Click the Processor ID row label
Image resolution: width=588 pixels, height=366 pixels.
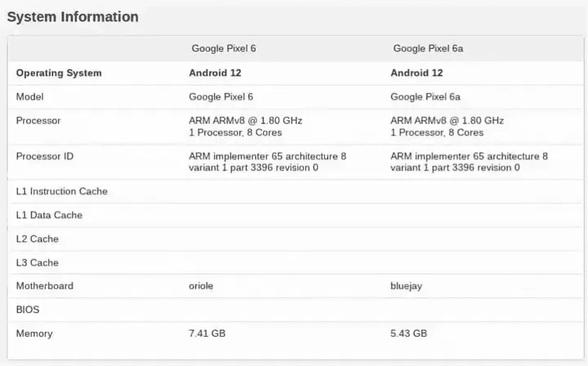tap(46, 156)
